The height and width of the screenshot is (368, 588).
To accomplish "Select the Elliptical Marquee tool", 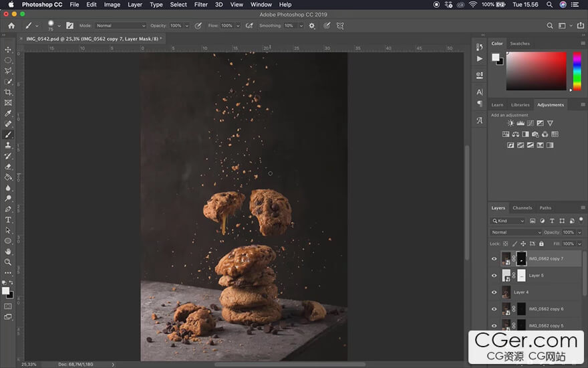I will 8,60.
